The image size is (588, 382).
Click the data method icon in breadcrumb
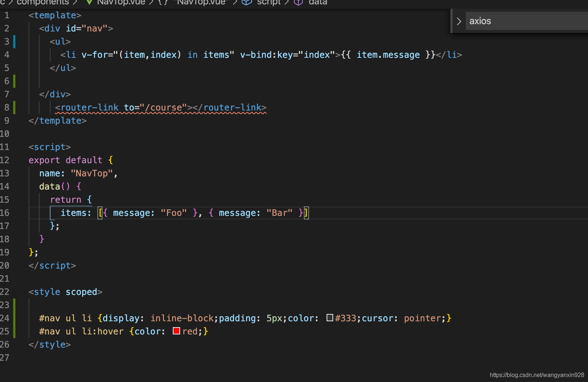299,2
